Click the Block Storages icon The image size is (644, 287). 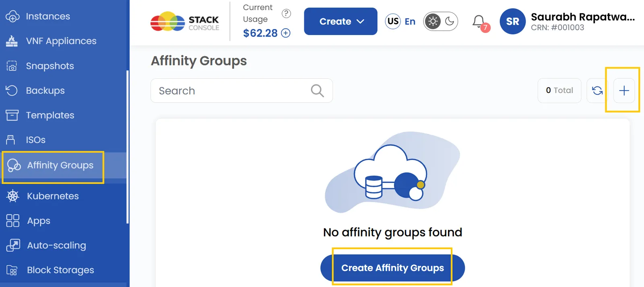[x=12, y=270]
